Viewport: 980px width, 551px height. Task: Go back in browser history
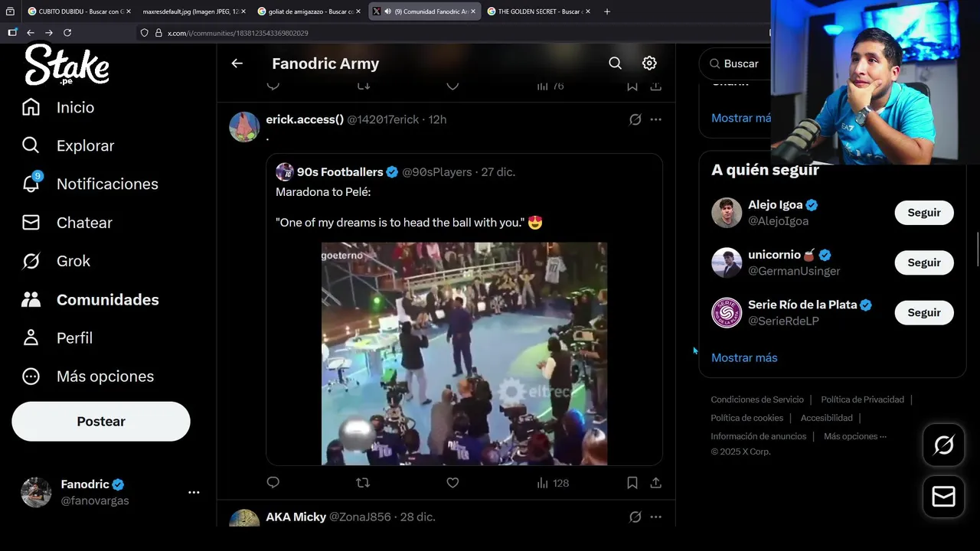[x=31, y=33]
